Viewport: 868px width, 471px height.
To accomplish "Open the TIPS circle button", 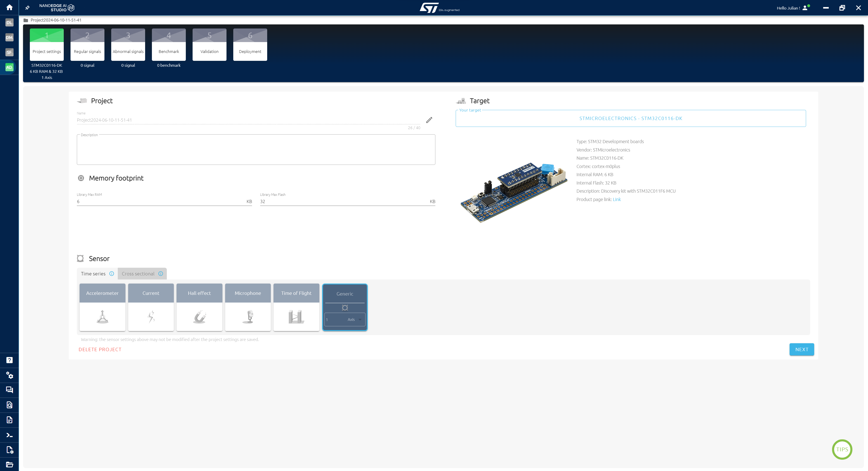I will [x=842, y=450].
